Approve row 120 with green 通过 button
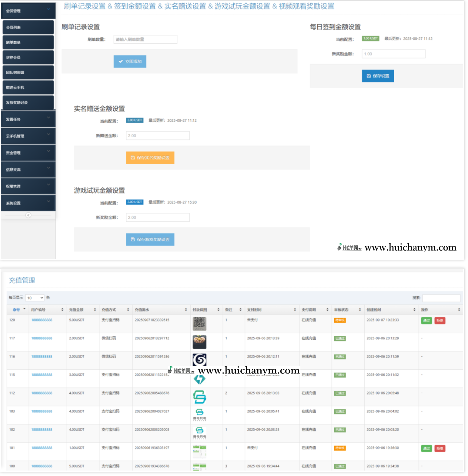 click(426, 321)
